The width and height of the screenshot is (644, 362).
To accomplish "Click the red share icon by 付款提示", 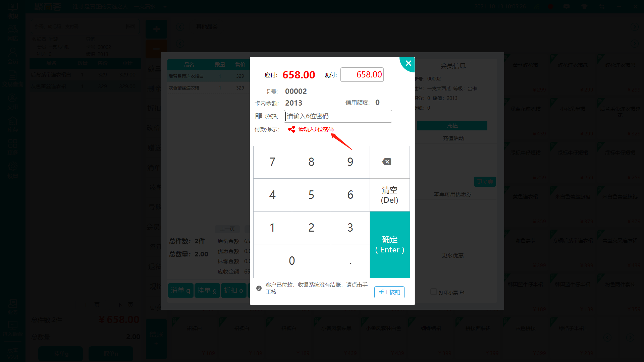I will point(291,129).
